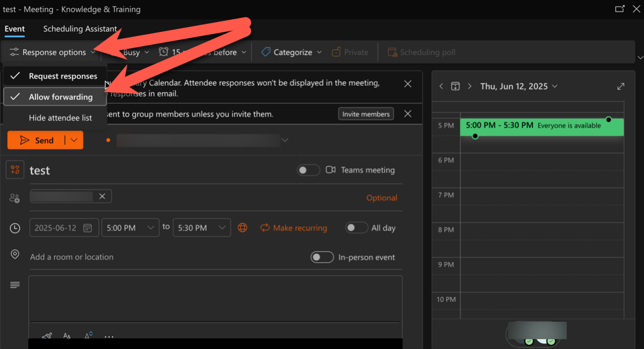Click the Teams meeting video camera icon
The width and height of the screenshot is (644, 349).
[x=331, y=170]
